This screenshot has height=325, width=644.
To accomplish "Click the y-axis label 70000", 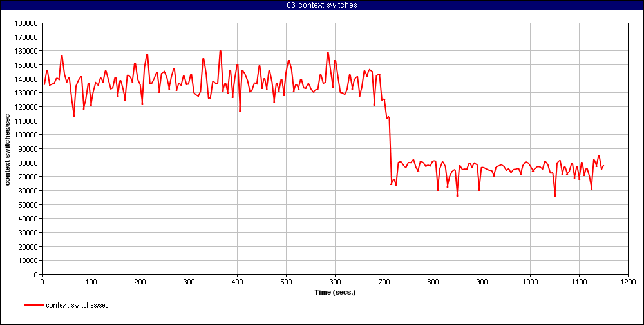I will click(x=28, y=177).
